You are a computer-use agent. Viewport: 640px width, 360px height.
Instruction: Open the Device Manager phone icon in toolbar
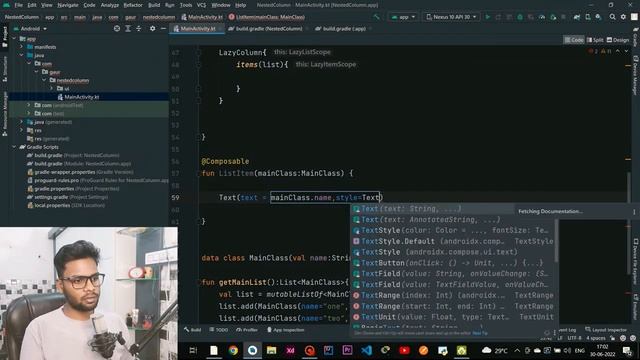(588, 17)
